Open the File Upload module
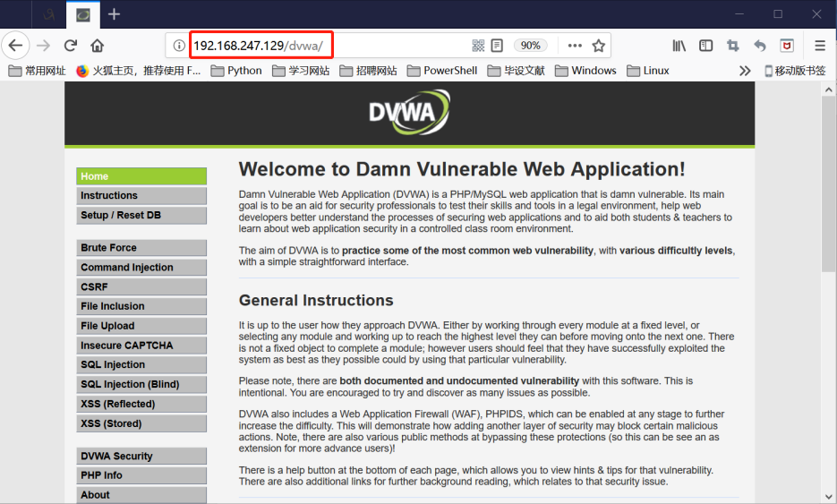 click(141, 326)
